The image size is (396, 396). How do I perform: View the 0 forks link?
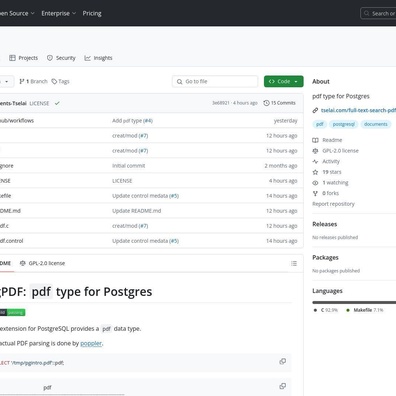tap(330, 193)
